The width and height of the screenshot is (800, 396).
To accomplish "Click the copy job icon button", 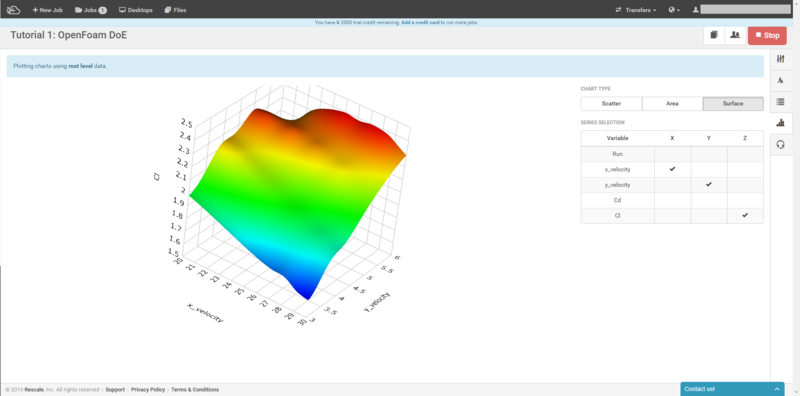I will tap(714, 35).
